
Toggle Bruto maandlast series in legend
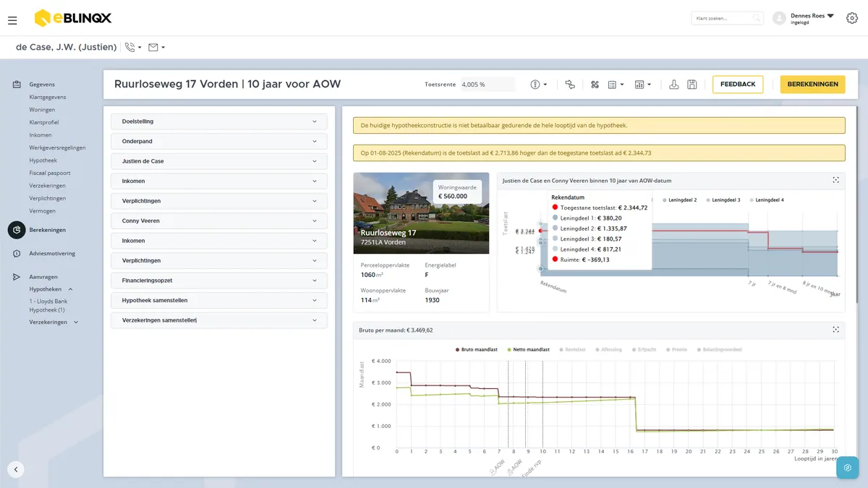477,349
